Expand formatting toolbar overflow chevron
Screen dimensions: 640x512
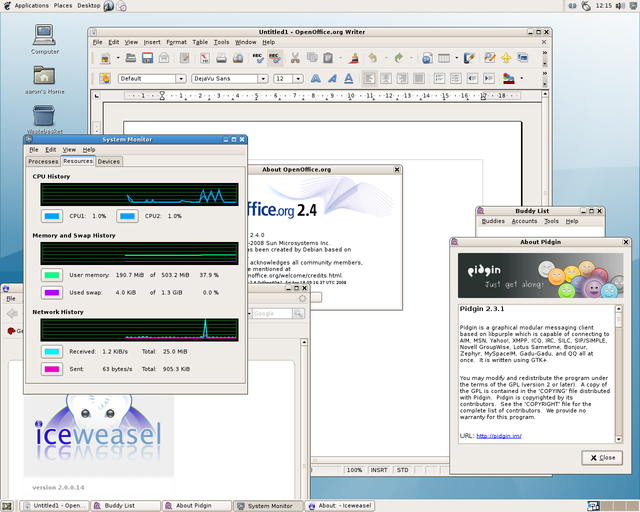click(544, 73)
